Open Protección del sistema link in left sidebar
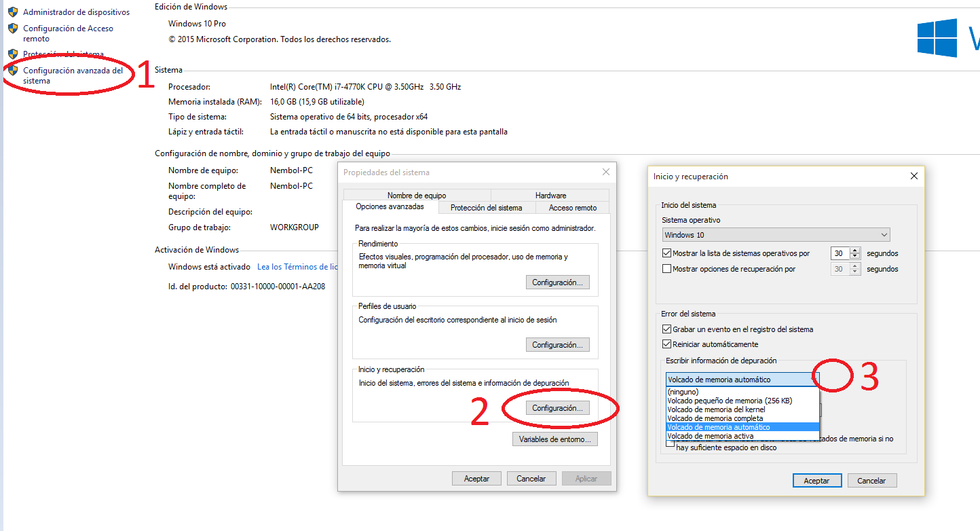The image size is (980, 531). tap(63, 54)
